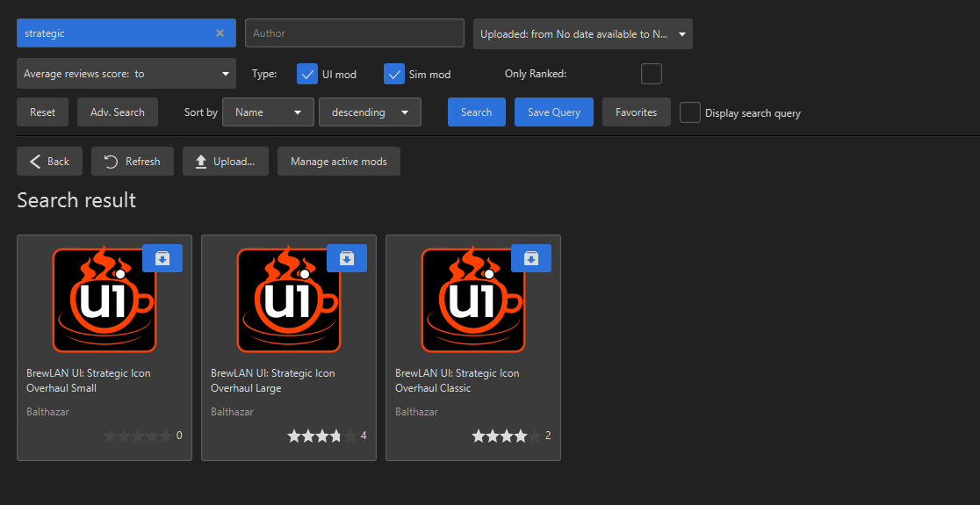Screen dimensions: 980x505
Task: Open the descending sort order dropdown
Action: click(x=370, y=112)
